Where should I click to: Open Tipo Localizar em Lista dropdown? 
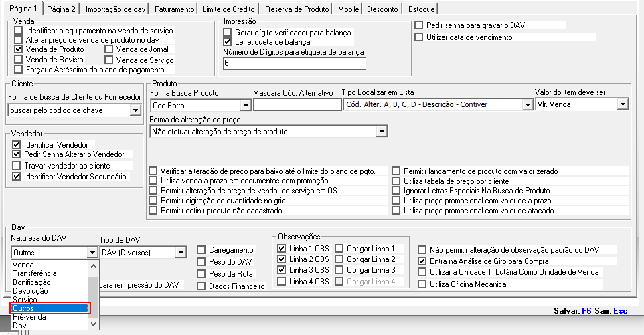point(528,105)
